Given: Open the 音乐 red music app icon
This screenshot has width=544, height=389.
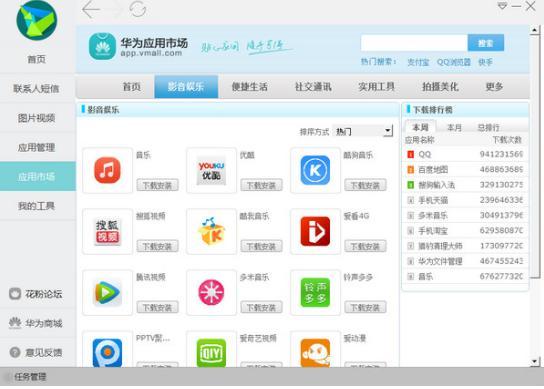Looking at the screenshot, I should 108,170.
